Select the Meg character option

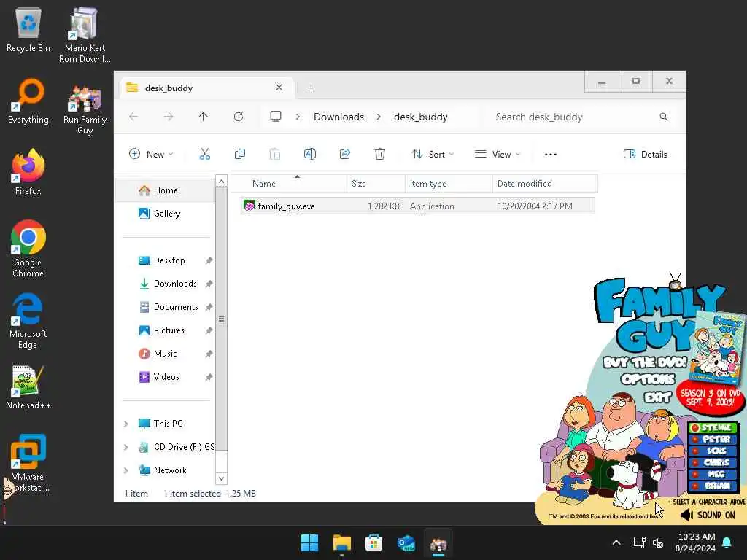(713, 474)
